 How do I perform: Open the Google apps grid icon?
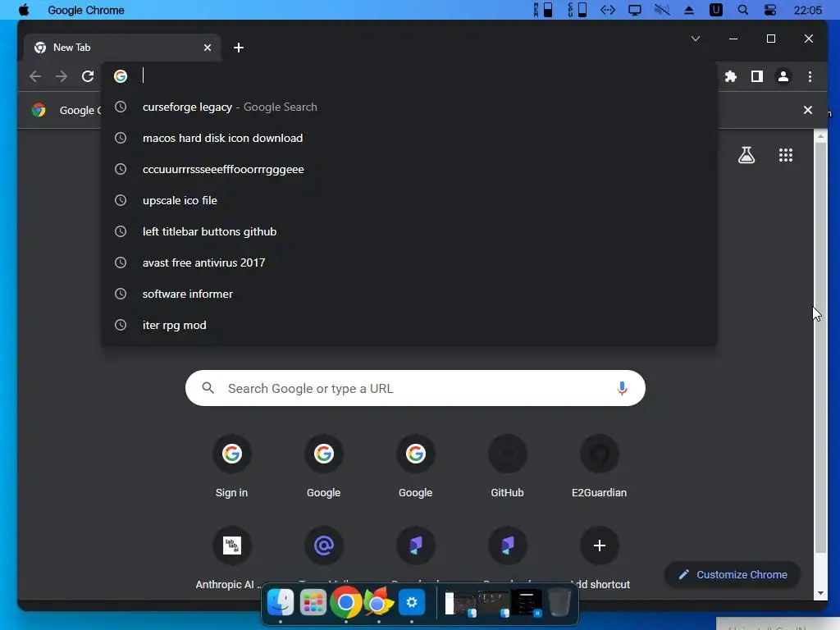tap(786, 155)
